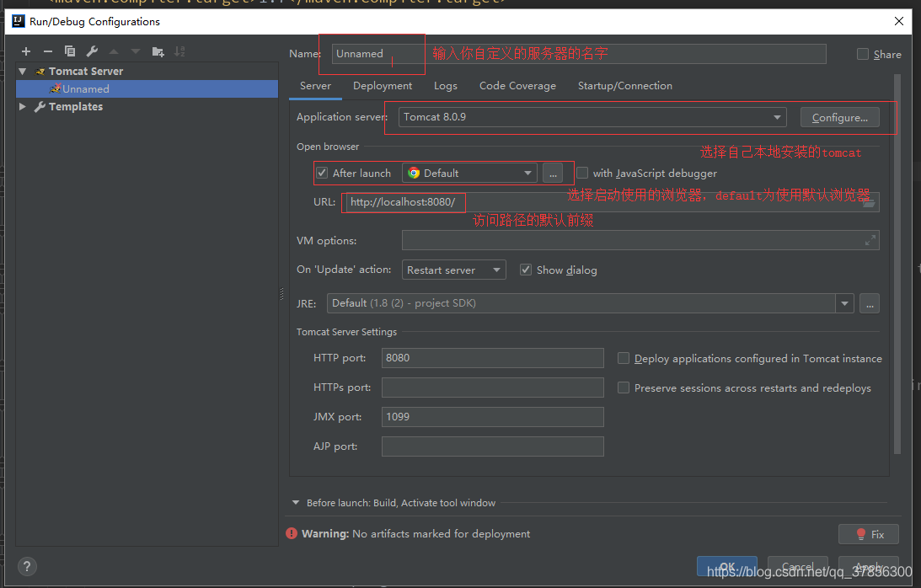Image resolution: width=921 pixels, height=588 pixels.
Task: Click the red warning icon next to Warning
Action: tap(292, 533)
